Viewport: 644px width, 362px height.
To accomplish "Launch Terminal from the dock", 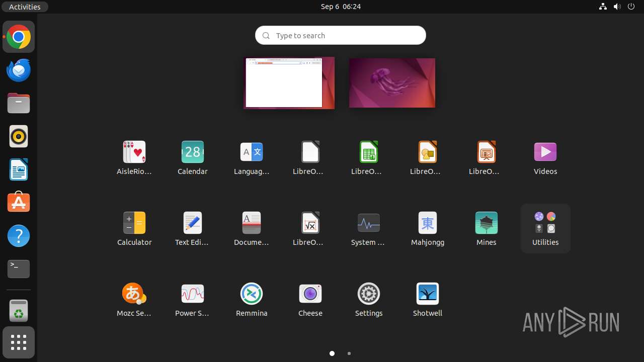I will coord(19,269).
